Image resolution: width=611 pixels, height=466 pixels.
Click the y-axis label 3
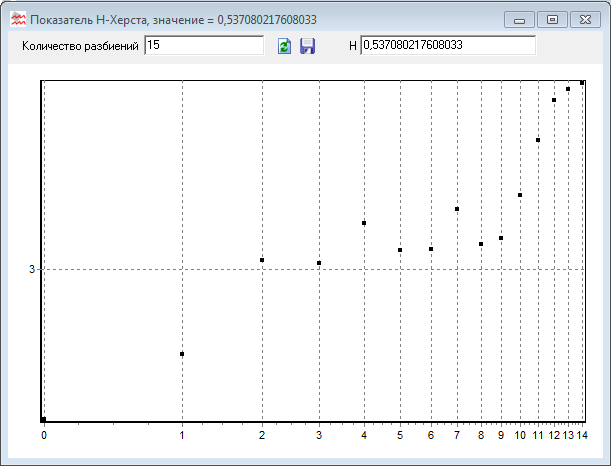point(32,270)
